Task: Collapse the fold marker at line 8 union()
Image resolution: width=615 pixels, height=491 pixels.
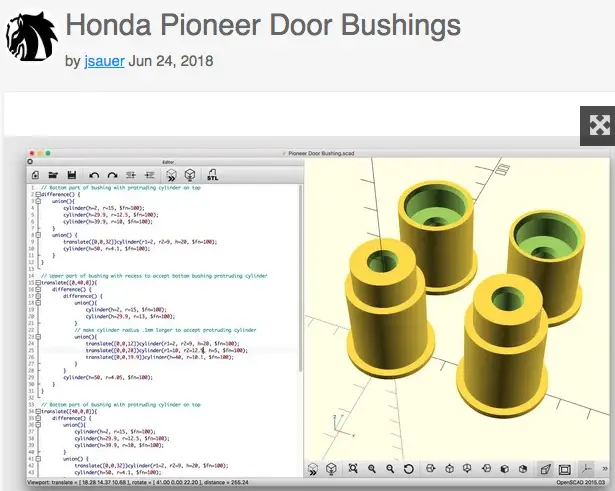Action: [x=38, y=235]
